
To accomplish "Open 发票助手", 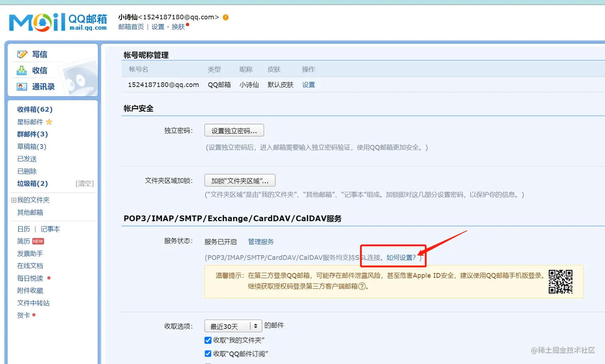I will [30, 254].
